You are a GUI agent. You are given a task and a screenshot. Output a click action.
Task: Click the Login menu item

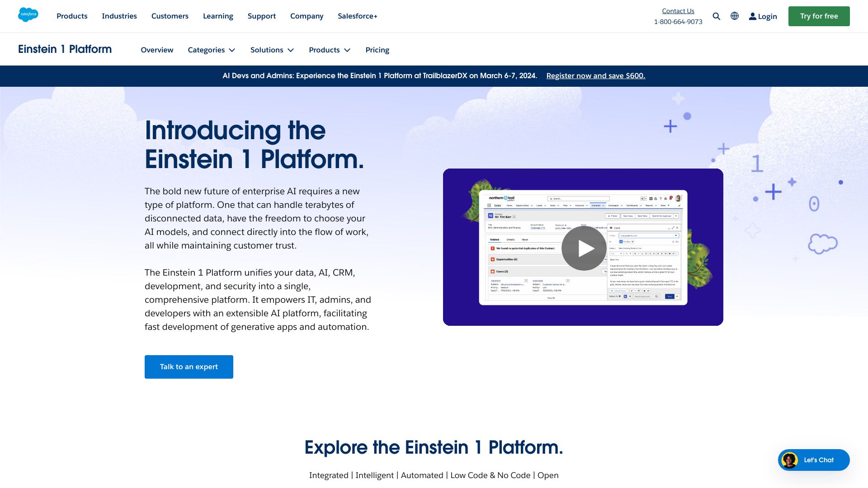763,16
